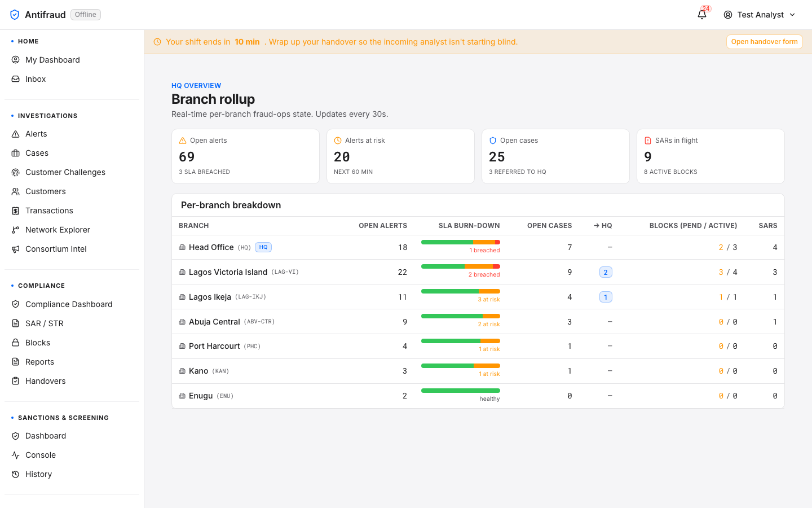Click Lagos Victoria Island referred-to-HQ badge
The image size is (812, 508).
[606, 272]
